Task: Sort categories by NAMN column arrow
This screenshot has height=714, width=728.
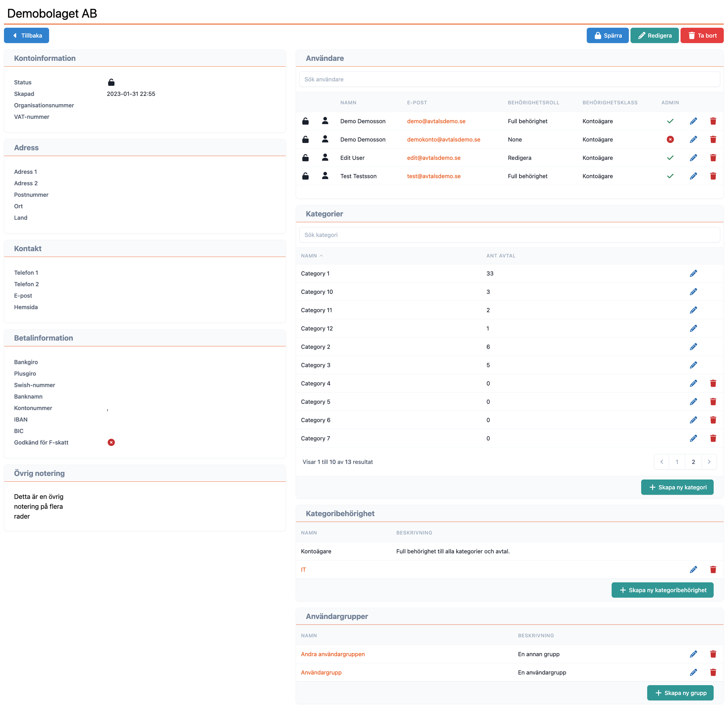Action: pyautogui.click(x=321, y=256)
